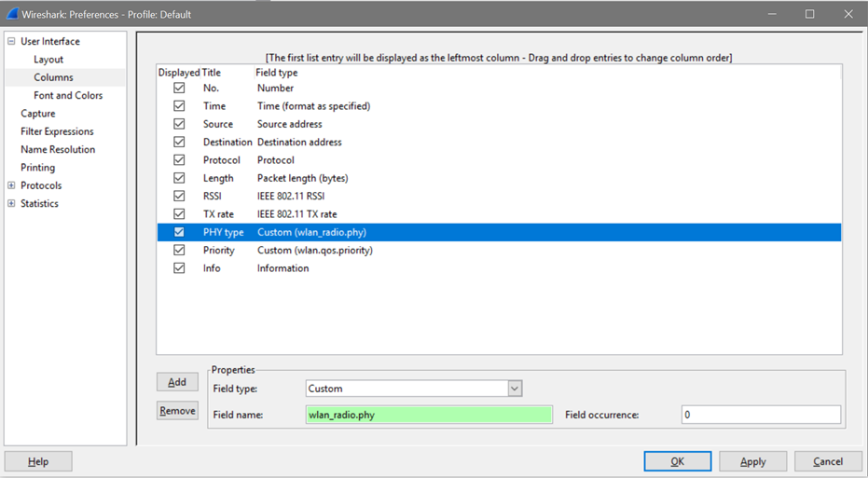Select the Time (format as specified) entry
The image size is (868, 478).
point(314,105)
